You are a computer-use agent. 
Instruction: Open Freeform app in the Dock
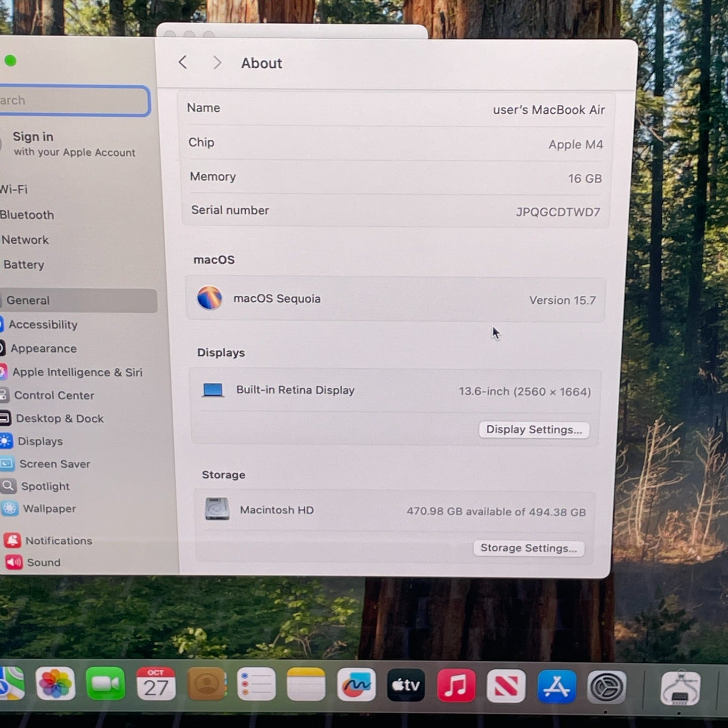pyautogui.click(x=356, y=685)
